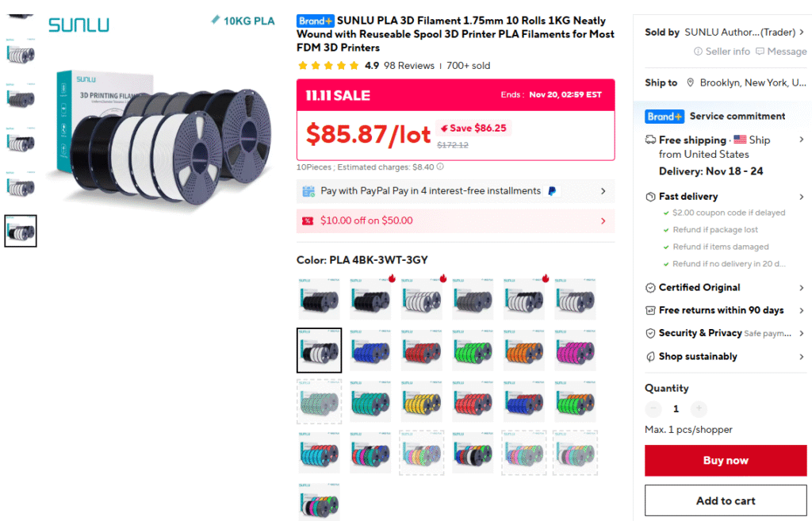Decrease quantity with the minus button
Viewport: 812px width, 521px height.
point(653,409)
